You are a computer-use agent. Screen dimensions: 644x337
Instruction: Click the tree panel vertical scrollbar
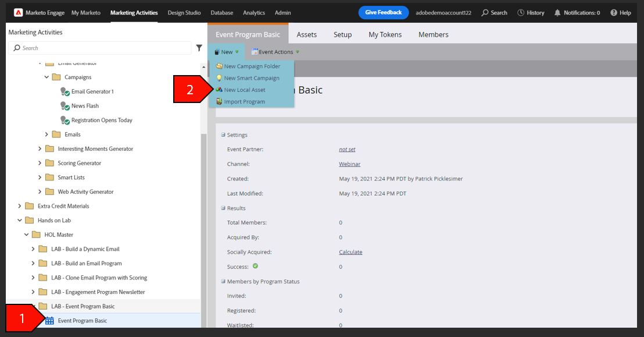click(x=203, y=230)
